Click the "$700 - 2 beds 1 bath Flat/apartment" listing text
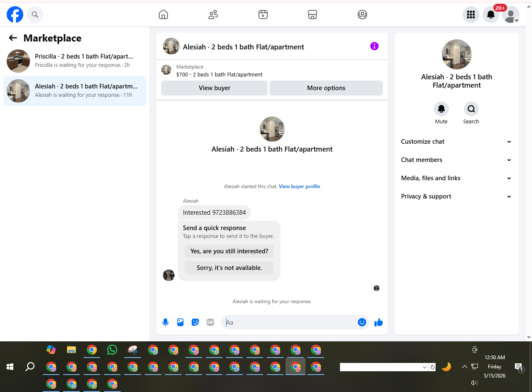 (219, 75)
